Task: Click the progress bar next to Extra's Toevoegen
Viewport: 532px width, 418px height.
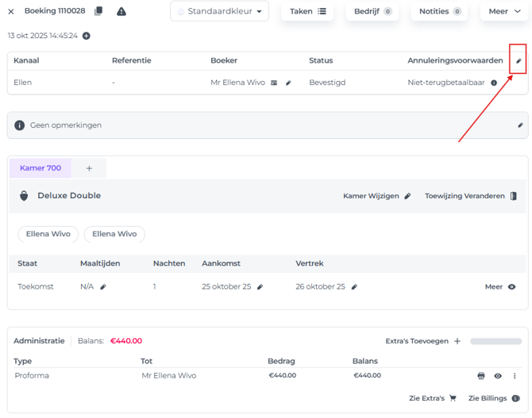Action: (496, 341)
